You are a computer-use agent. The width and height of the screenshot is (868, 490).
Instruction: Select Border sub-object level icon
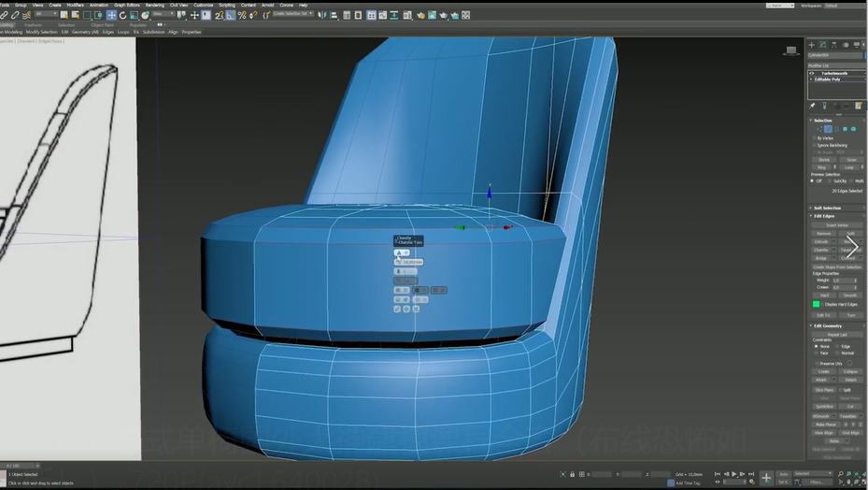click(x=836, y=129)
